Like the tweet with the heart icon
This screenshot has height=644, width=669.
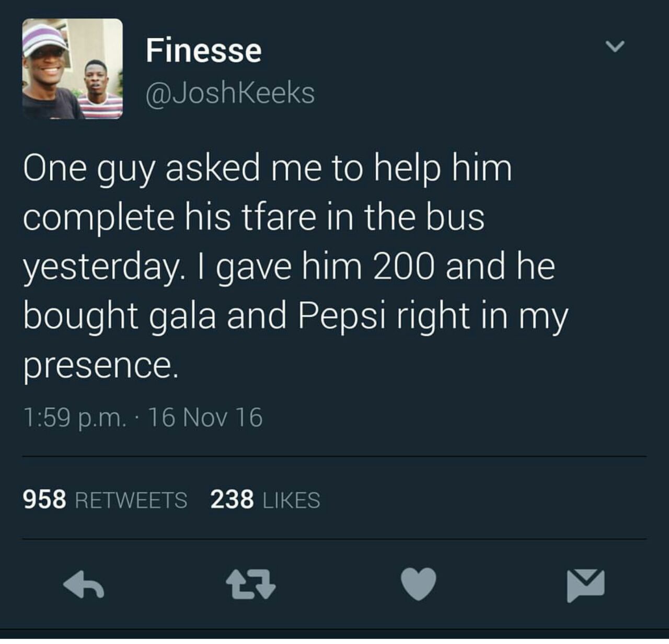click(x=418, y=583)
